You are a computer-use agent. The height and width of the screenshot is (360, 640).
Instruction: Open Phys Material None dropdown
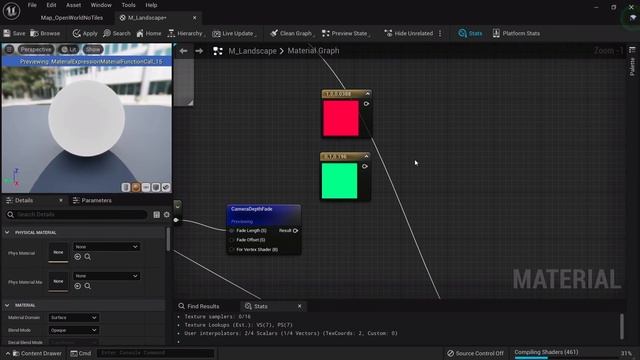coord(106,247)
